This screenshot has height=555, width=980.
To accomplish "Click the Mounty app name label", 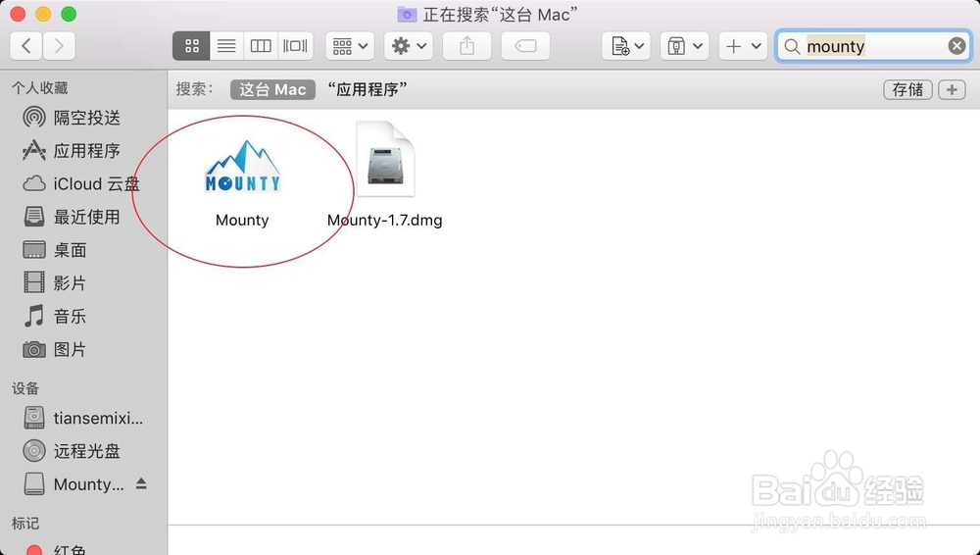I will [242, 221].
